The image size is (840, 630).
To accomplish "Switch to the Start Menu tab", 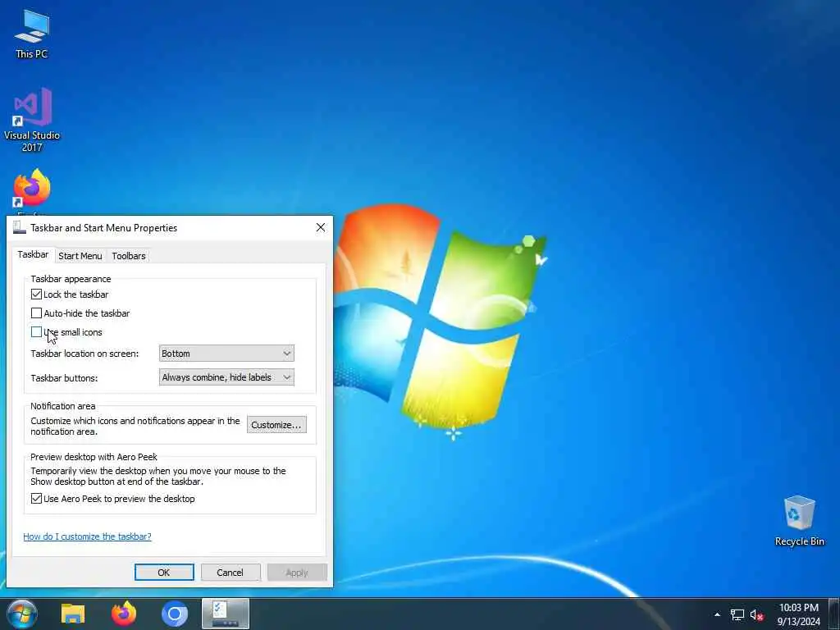I will (x=80, y=256).
